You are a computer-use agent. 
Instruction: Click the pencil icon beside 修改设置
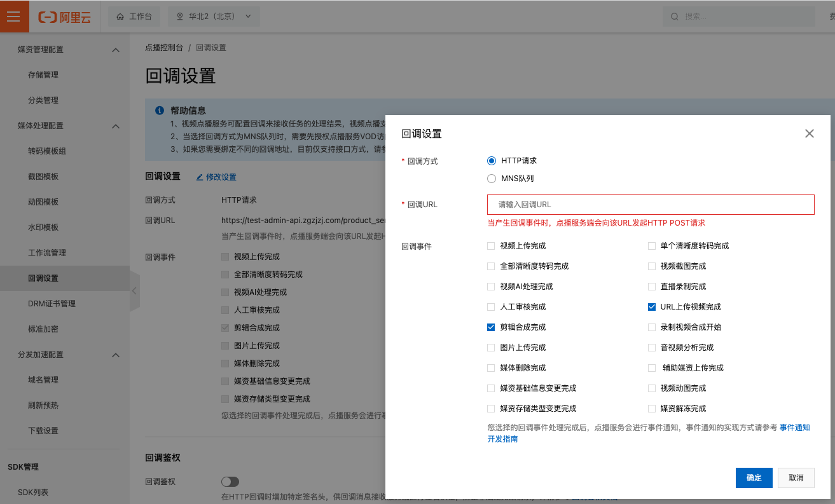(x=200, y=177)
